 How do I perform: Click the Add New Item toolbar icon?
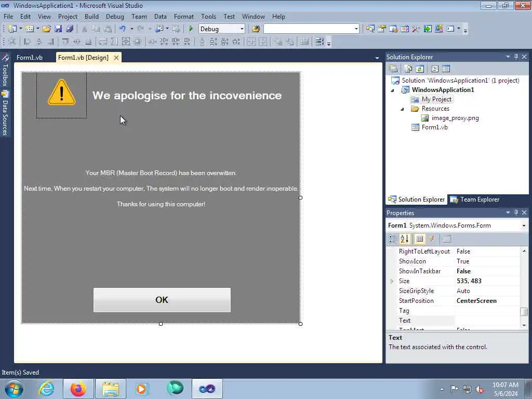(30, 29)
